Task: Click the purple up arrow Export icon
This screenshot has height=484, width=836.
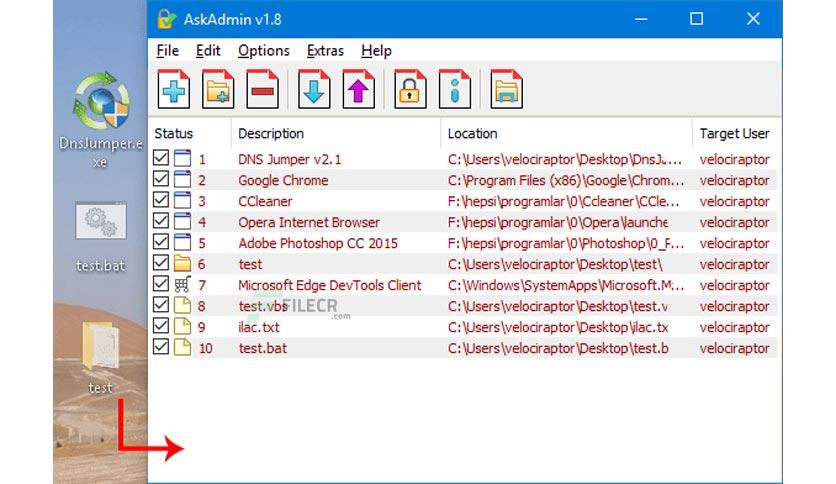Action: (x=358, y=90)
